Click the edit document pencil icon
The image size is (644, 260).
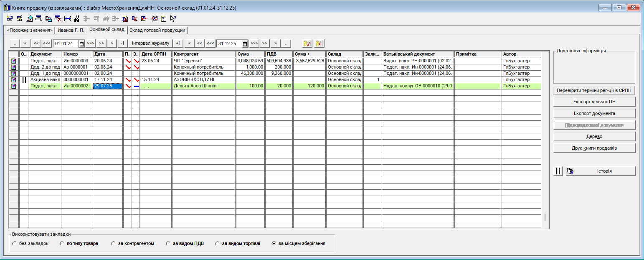pyautogui.click(x=19, y=18)
